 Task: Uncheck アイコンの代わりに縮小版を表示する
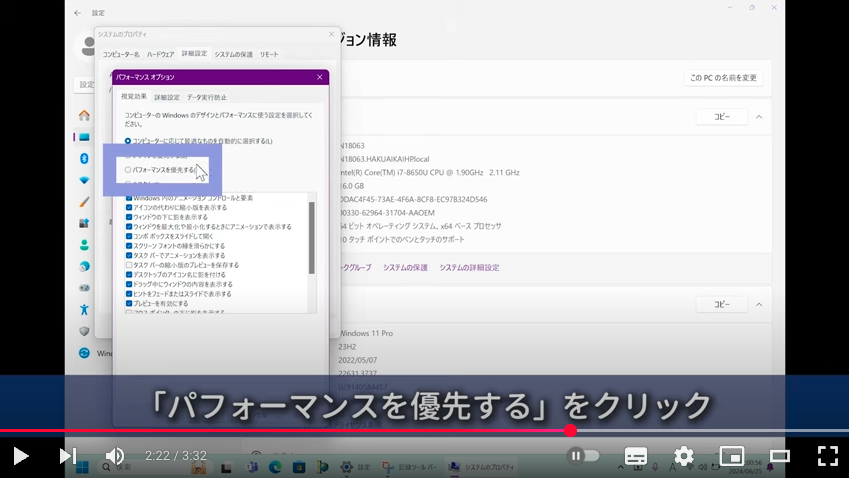[129, 207]
